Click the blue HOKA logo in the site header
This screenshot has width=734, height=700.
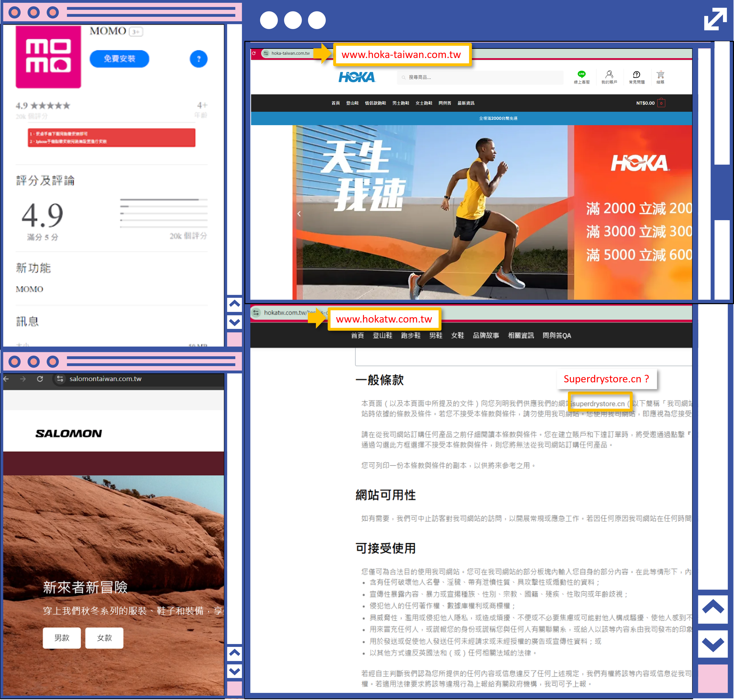point(357,77)
